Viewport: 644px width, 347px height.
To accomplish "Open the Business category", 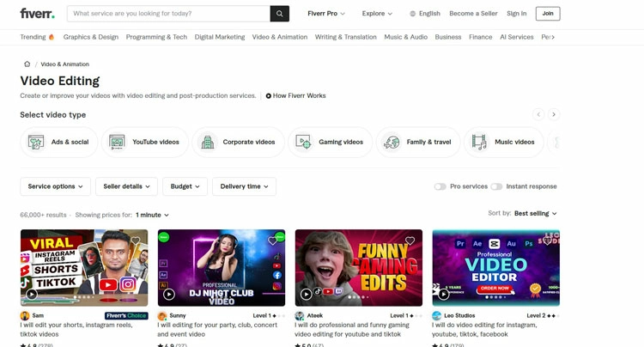I will click(448, 37).
